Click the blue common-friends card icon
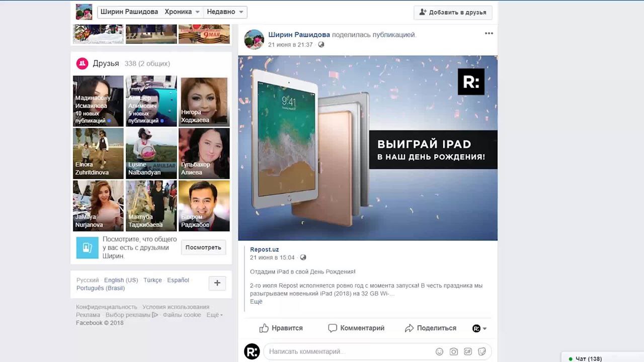Image resolution: width=644 pixels, height=362 pixels. tap(87, 247)
